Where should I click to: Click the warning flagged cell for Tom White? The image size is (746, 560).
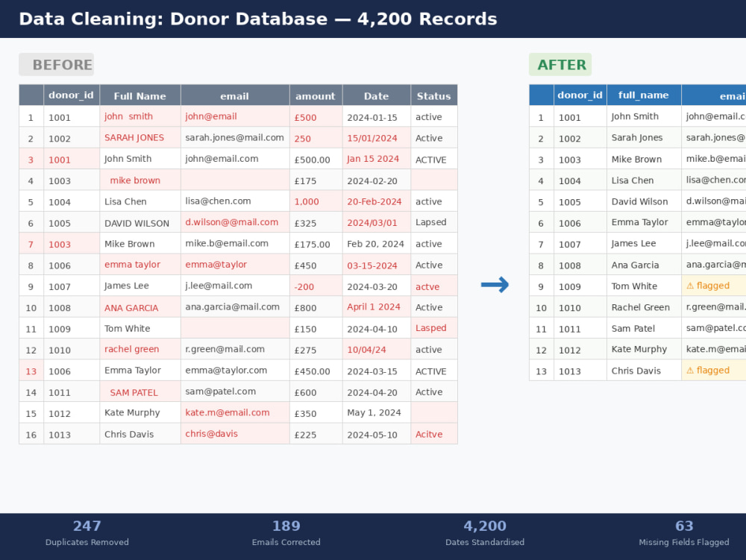714,286
